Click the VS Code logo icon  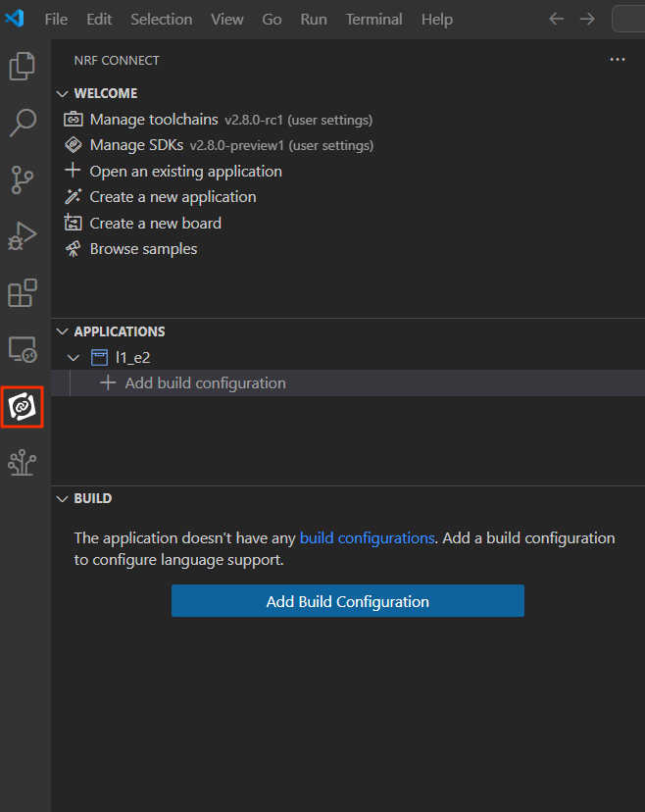15,19
